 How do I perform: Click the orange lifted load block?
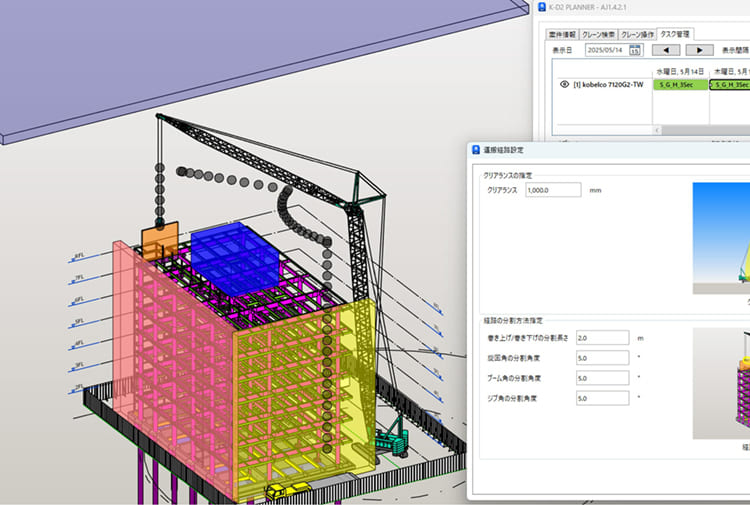158,241
